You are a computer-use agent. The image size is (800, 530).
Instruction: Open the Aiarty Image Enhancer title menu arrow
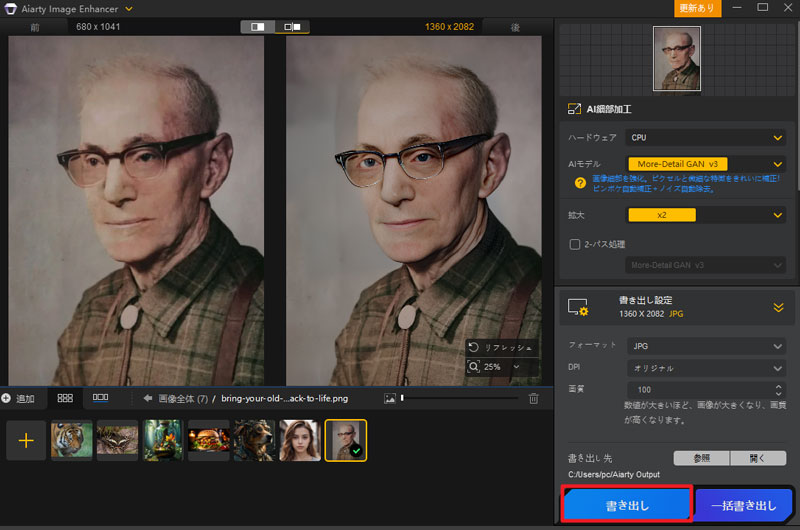[129, 9]
